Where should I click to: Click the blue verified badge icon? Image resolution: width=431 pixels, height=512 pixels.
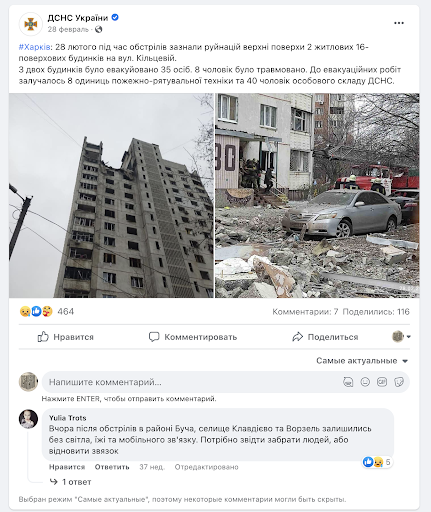tap(115, 17)
